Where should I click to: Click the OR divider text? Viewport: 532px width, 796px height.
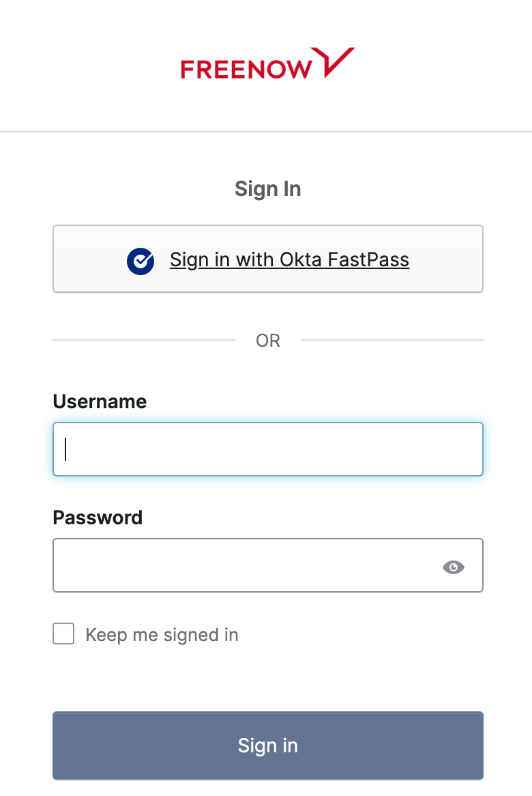coord(268,341)
